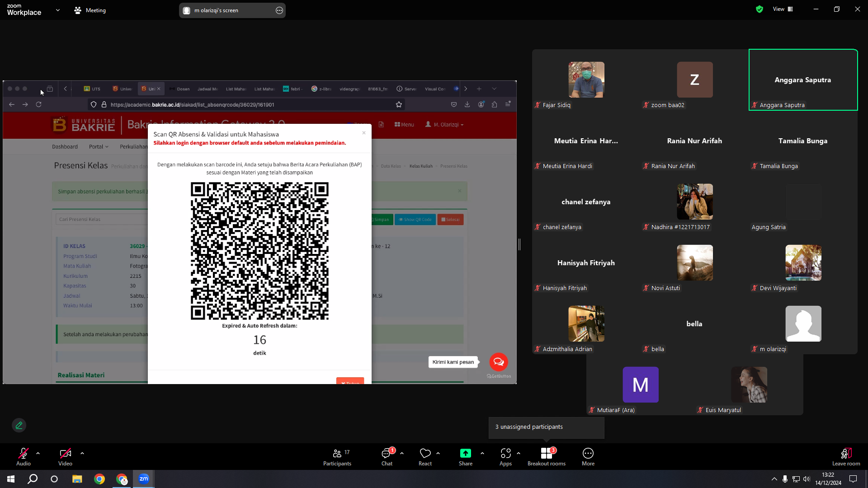Screen dimensions: 868x488
Task: Click the shared browser's forward arrow
Action: pos(25,104)
